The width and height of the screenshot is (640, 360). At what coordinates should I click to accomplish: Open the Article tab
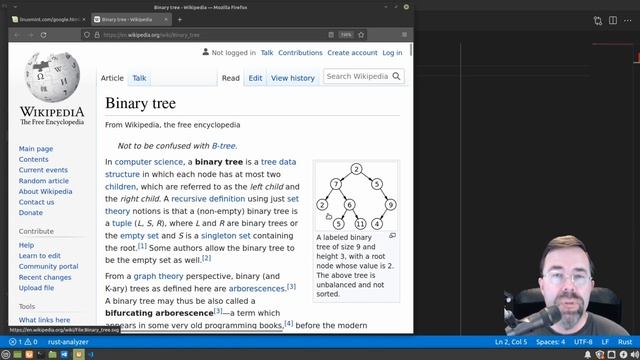click(x=112, y=78)
